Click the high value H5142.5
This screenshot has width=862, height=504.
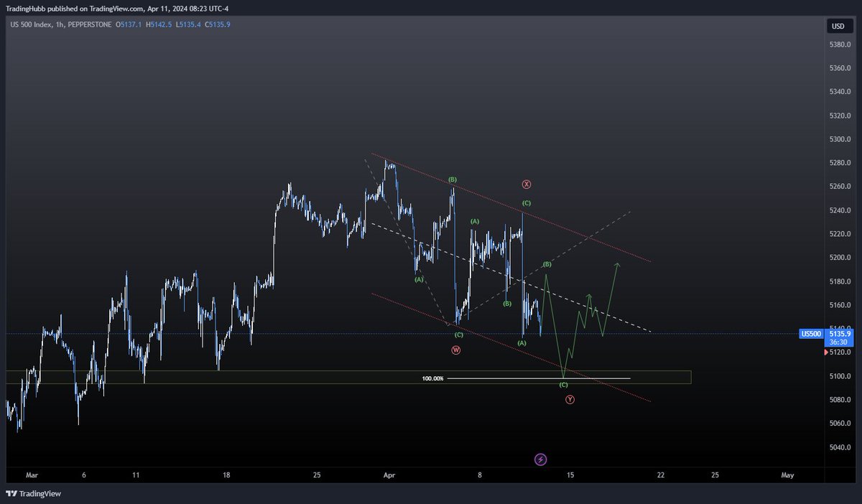tap(159, 24)
